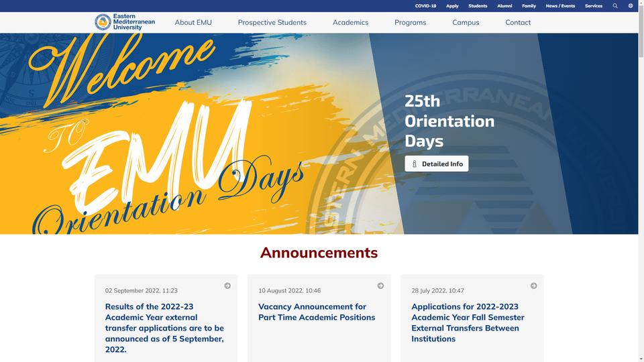
Task: Open the Family top link
Action: tap(529, 6)
